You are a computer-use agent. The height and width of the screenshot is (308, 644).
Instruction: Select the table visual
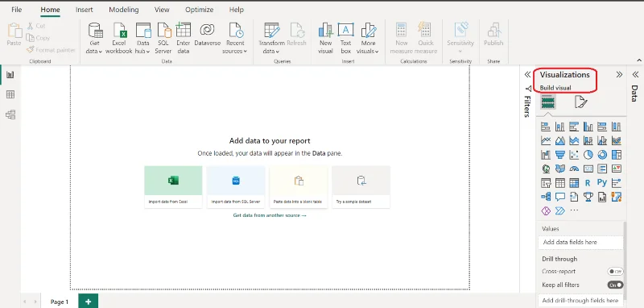click(559, 182)
